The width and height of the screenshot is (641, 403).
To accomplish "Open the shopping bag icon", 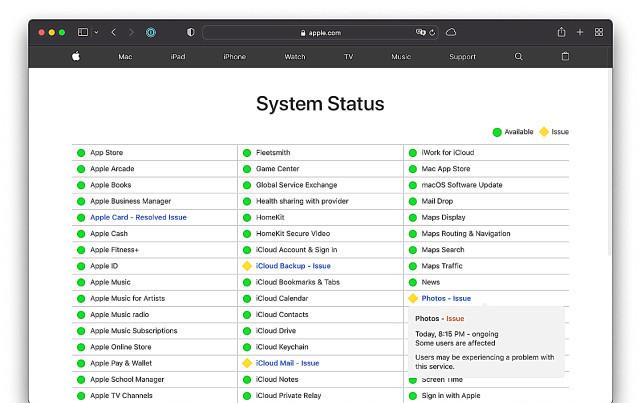I will [x=565, y=56].
